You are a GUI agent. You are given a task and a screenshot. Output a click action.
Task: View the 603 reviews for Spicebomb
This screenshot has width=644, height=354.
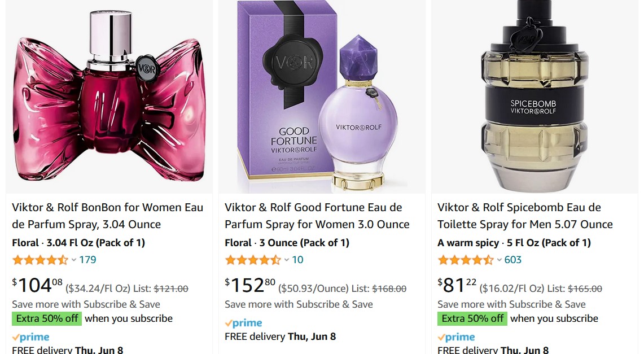[513, 260]
